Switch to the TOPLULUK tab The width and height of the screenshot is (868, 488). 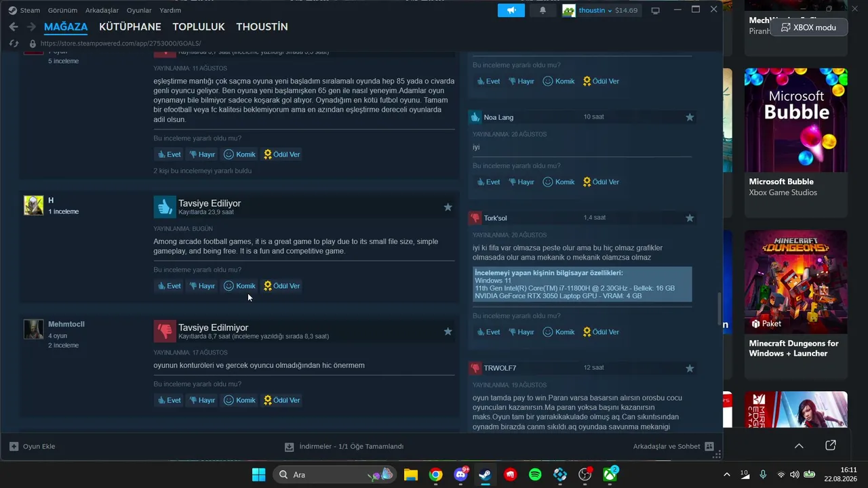pos(199,27)
